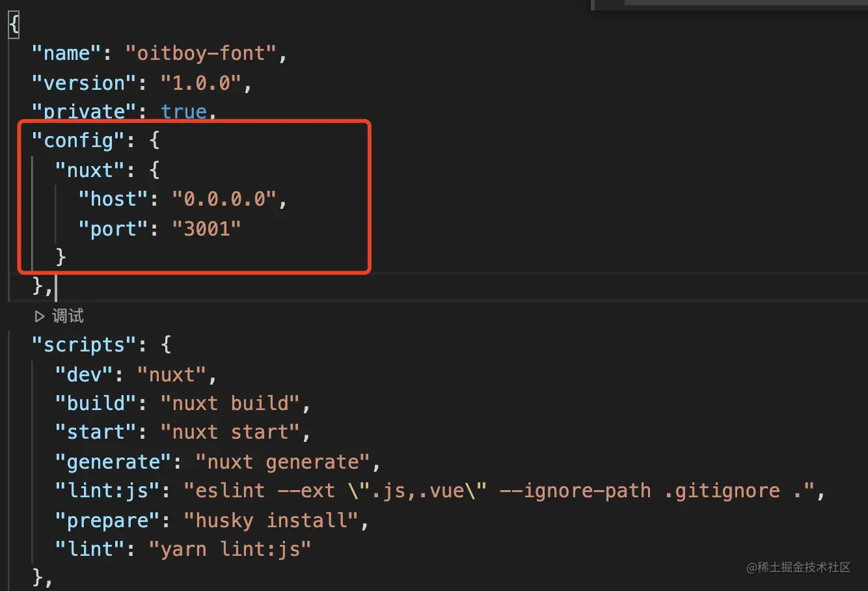
Task: Click the "nuxt generate" value
Action: [x=283, y=461]
